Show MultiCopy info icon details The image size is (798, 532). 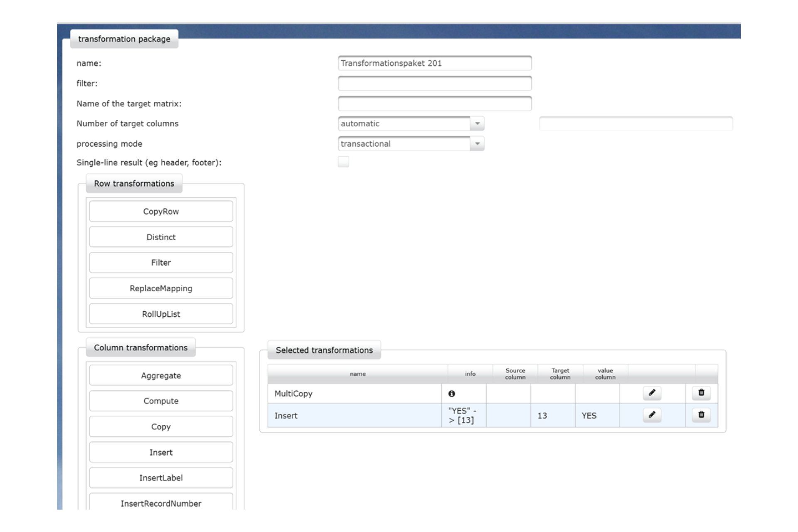(x=452, y=394)
